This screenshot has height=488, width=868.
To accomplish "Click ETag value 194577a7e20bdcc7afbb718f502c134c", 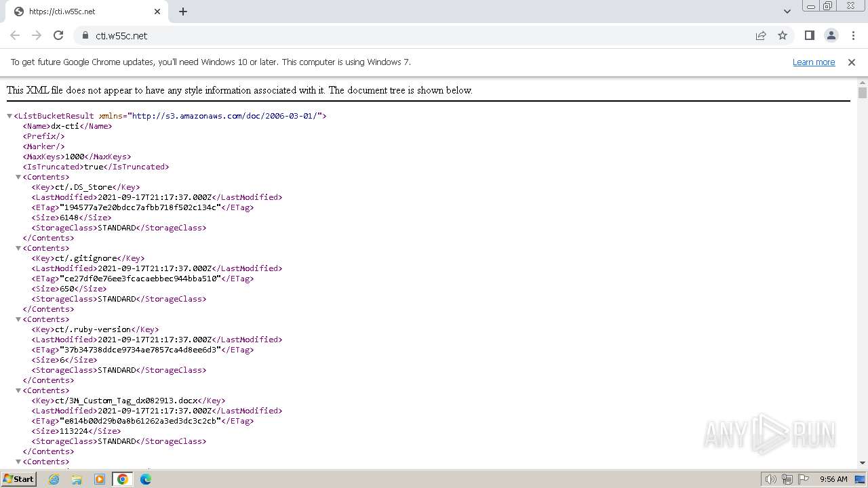I will coord(140,207).
